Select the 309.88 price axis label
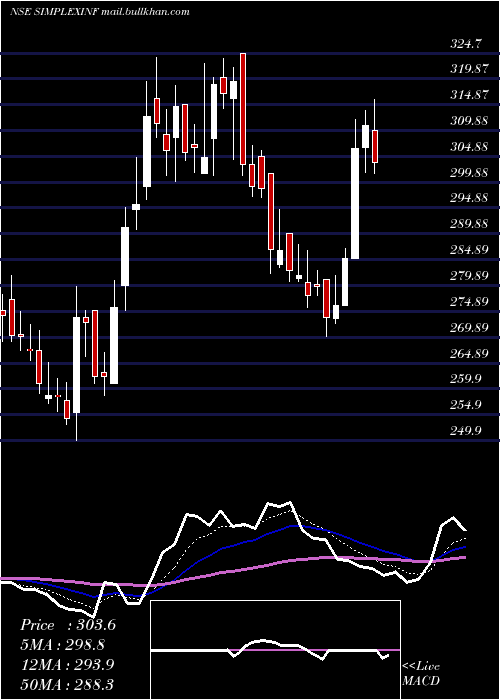 coord(469,121)
